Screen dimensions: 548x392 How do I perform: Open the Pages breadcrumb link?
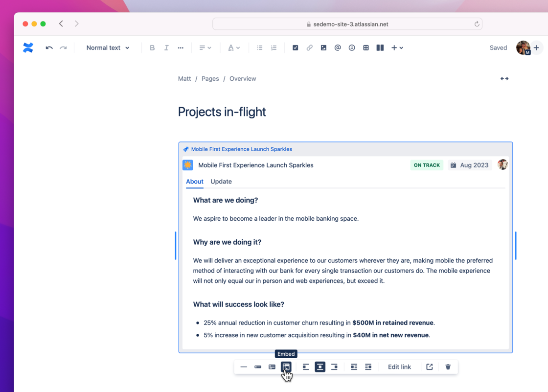click(x=210, y=78)
